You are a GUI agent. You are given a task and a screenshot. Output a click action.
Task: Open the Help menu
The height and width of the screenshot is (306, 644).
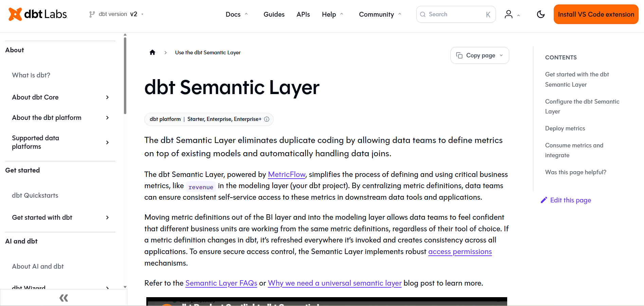tap(332, 14)
